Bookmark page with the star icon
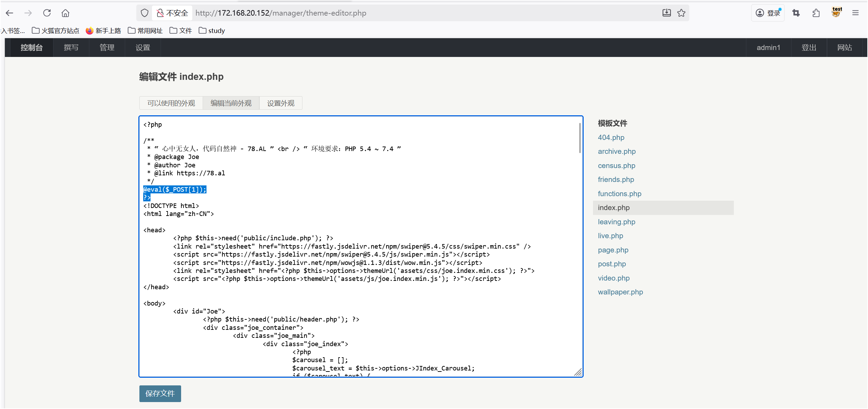868x409 pixels. (x=681, y=13)
